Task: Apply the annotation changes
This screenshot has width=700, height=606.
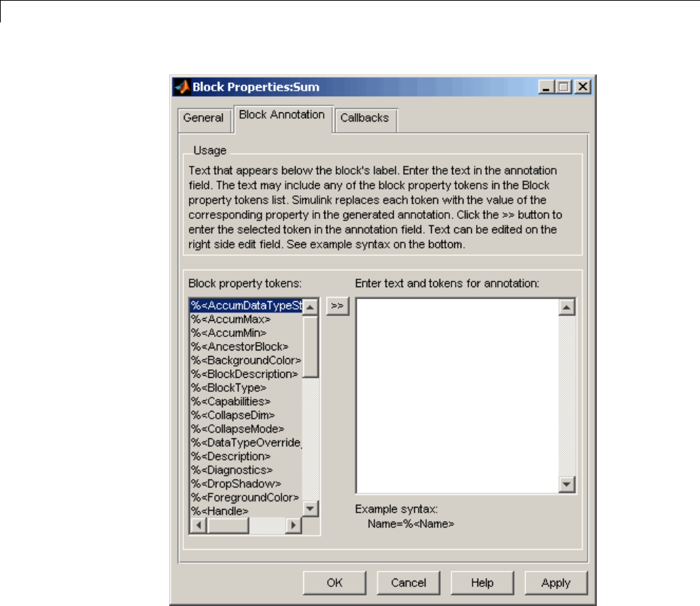Action: pos(556,583)
